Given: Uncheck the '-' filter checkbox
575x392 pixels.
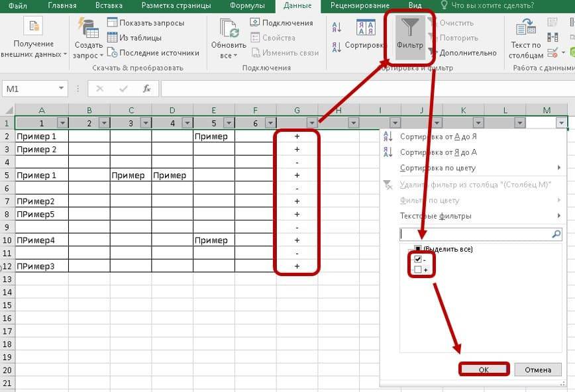Looking at the screenshot, I should pos(418,260).
